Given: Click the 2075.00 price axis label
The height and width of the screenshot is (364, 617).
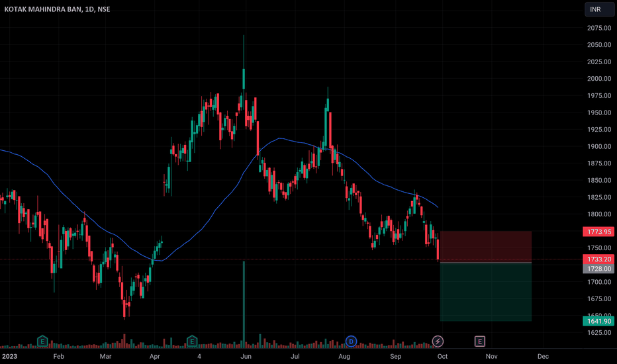Looking at the screenshot, I should tap(599, 28).
